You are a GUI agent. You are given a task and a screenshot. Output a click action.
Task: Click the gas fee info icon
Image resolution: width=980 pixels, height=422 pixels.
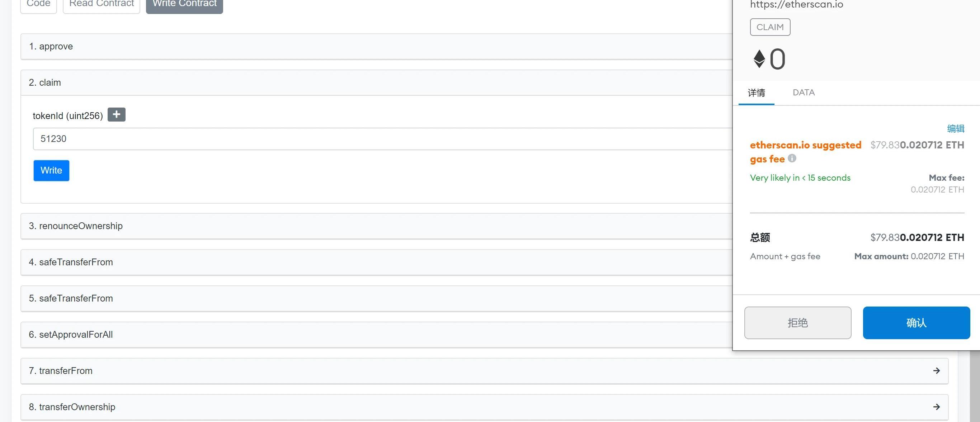[792, 158]
